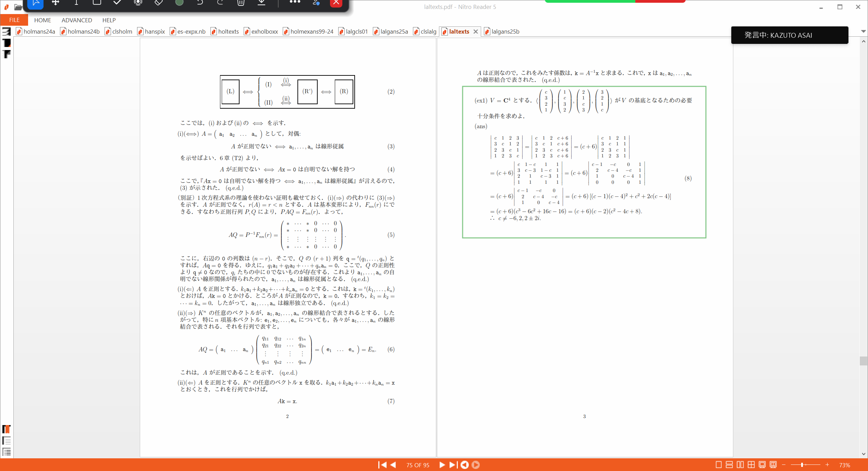This screenshot has height=471, width=868.
Task: Select the checkmark stamp tool
Action: tap(117, 3)
